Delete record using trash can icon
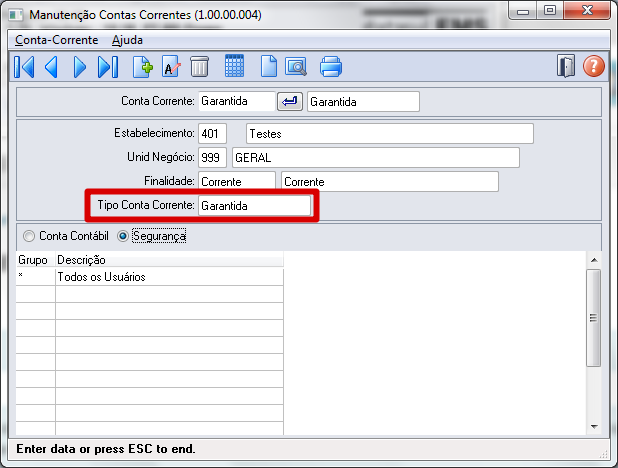The image size is (618, 468). point(199,67)
